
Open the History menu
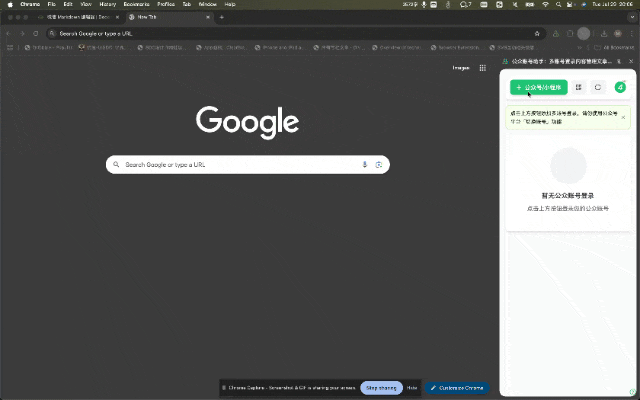108,4
